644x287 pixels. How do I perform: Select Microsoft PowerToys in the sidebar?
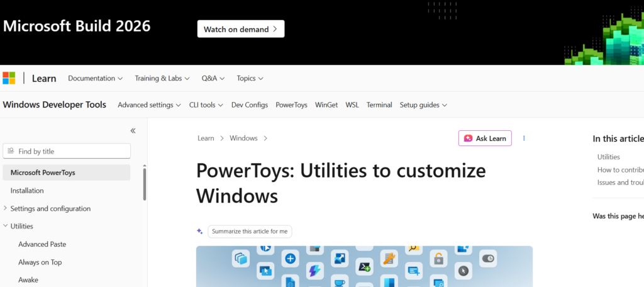pyautogui.click(x=67, y=172)
